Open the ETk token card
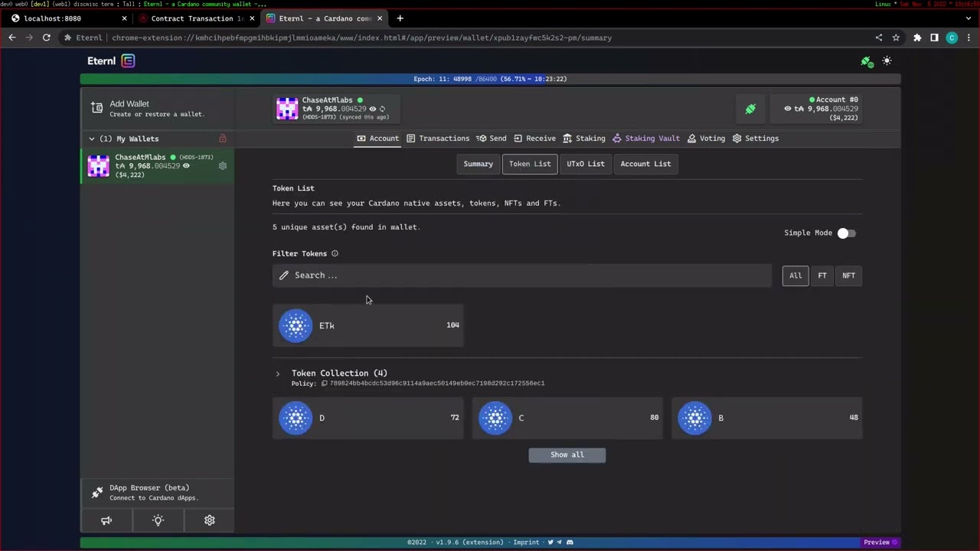This screenshot has height=551, width=980. tap(367, 325)
